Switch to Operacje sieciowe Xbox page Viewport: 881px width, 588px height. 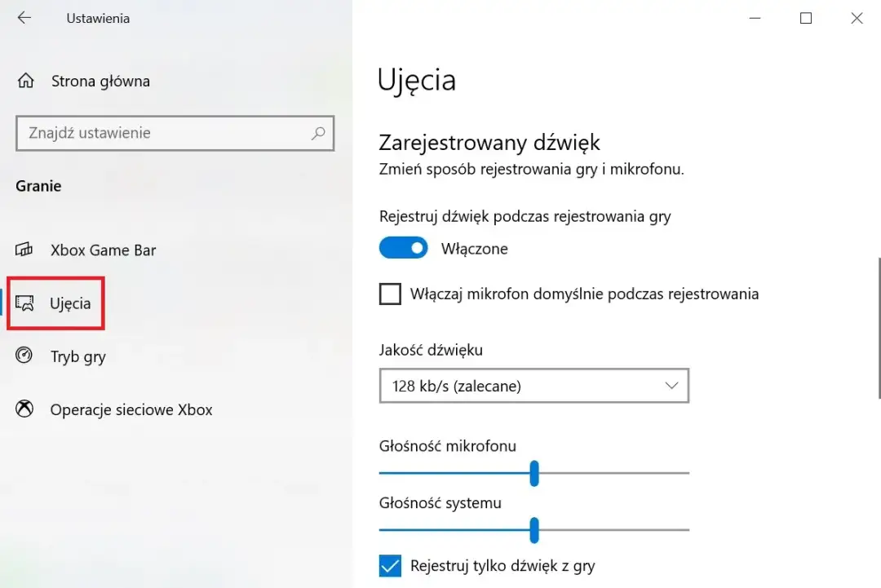click(131, 409)
